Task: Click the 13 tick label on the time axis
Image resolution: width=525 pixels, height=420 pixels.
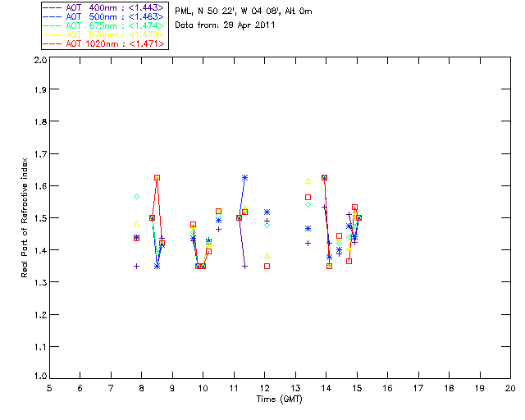Action: tap(295, 388)
